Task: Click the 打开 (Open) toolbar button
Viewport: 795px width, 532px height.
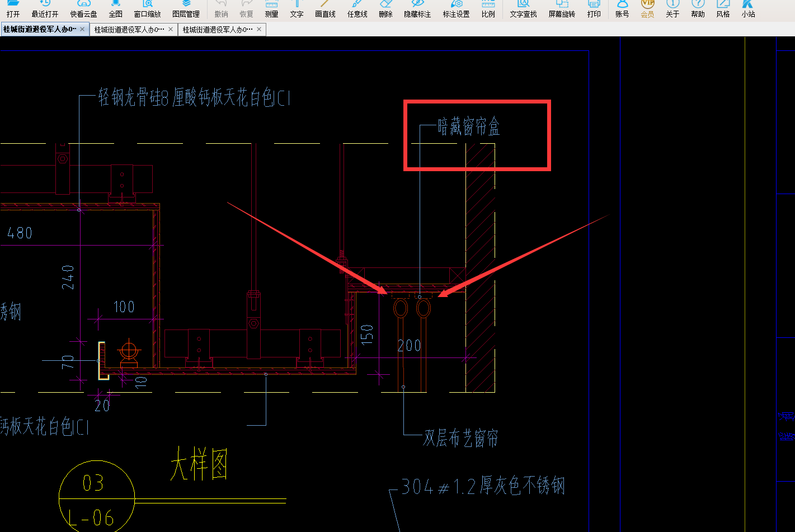Action: pyautogui.click(x=13, y=10)
